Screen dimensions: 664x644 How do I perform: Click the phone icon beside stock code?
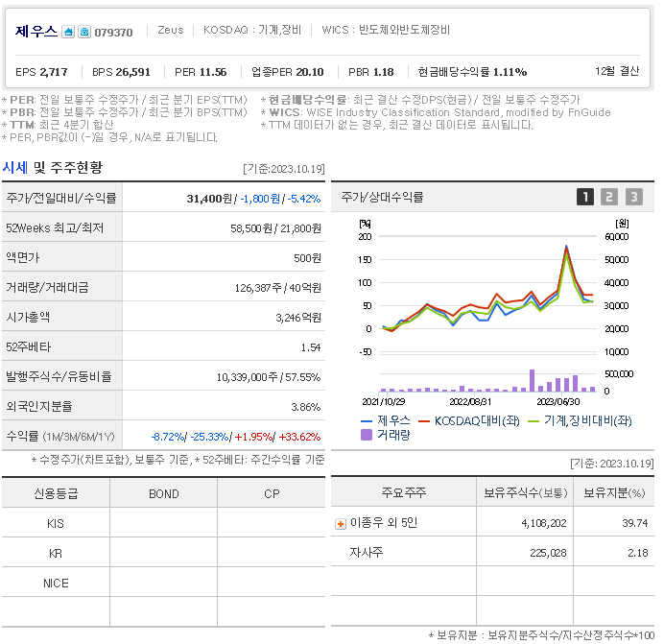(84, 32)
